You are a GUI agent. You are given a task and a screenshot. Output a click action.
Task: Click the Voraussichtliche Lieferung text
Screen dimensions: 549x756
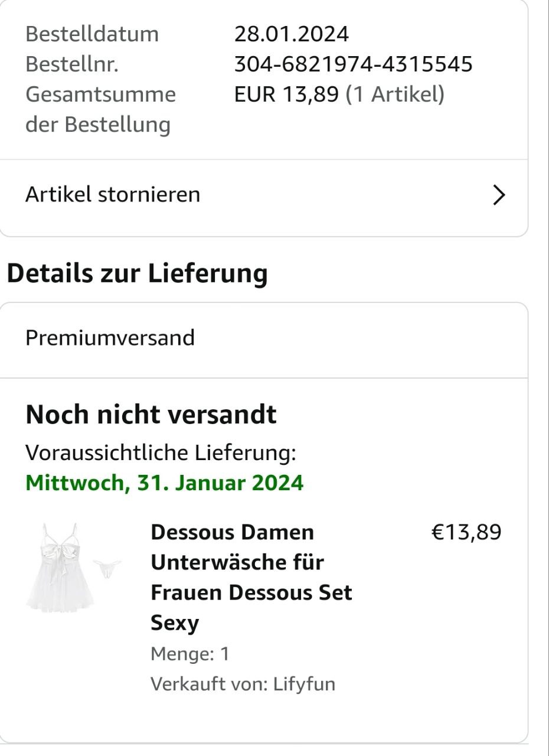click(x=161, y=453)
